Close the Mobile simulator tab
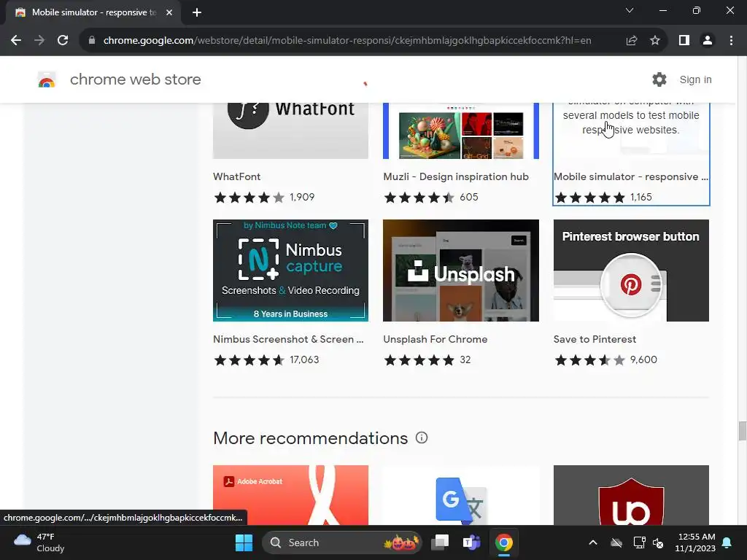Image resolution: width=747 pixels, height=560 pixels. tap(169, 12)
